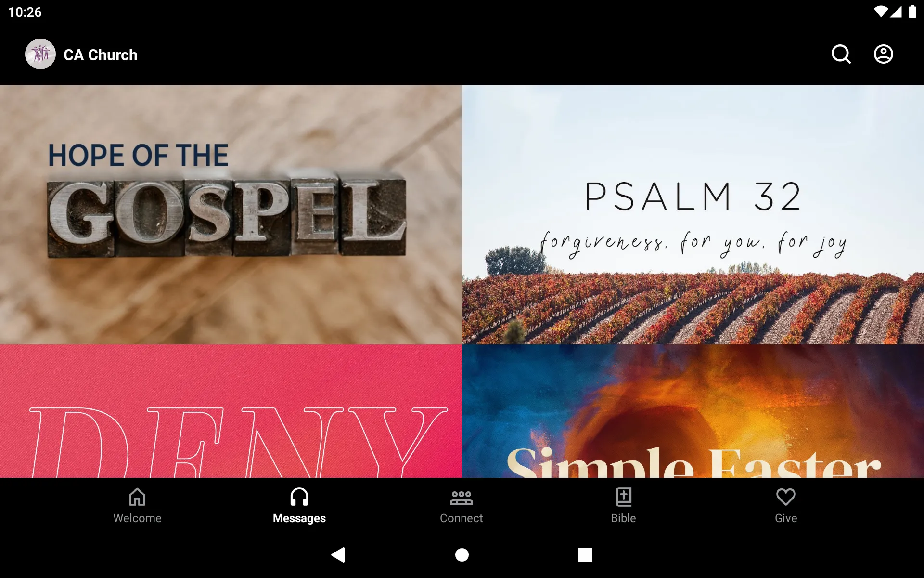
Task: Select the Connect tab label
Action: pyautogui.click(x=461, y=518)
